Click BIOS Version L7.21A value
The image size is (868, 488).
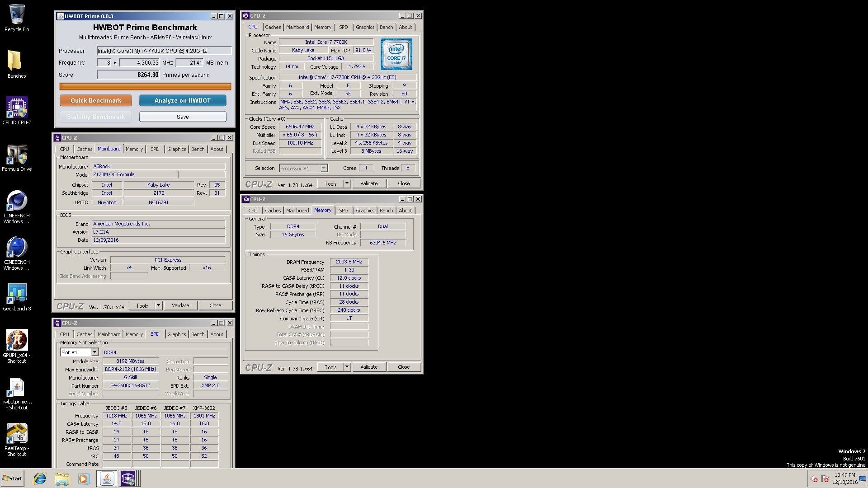pyautogui.click(x=159, y=232)
